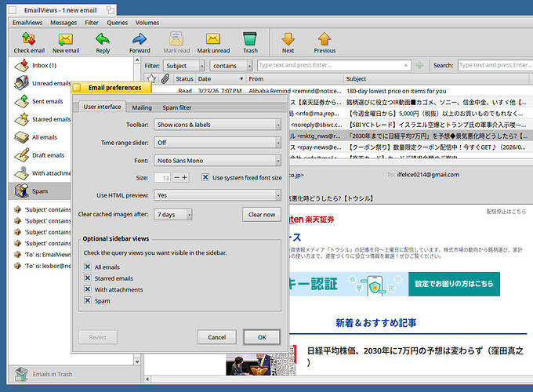Open the All emails view icon
Screen dimensions: 533x392
pos(22,137)
